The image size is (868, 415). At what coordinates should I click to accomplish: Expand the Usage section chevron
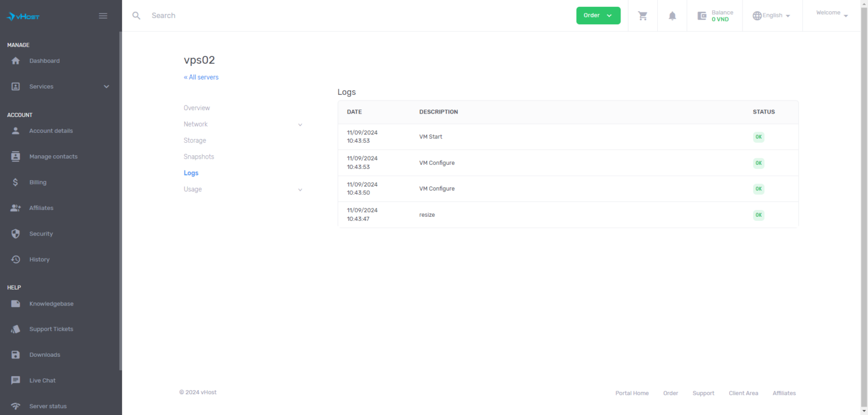click(300, 190)
